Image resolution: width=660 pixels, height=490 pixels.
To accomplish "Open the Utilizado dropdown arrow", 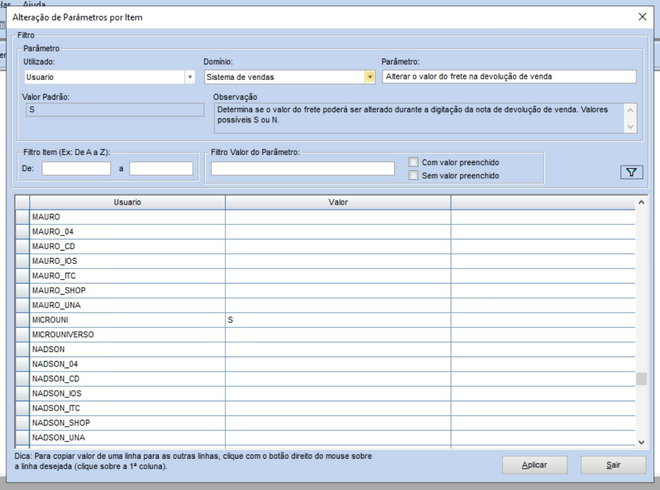I will (x=190, y=77).
